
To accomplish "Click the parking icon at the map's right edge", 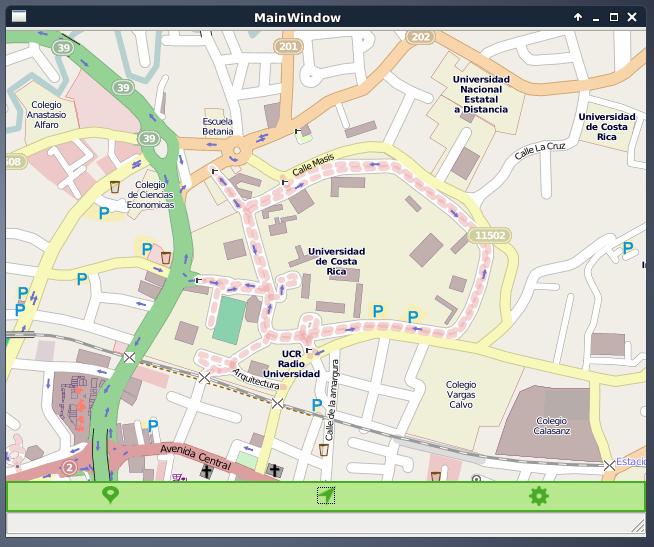I will (x=628, y=248).
